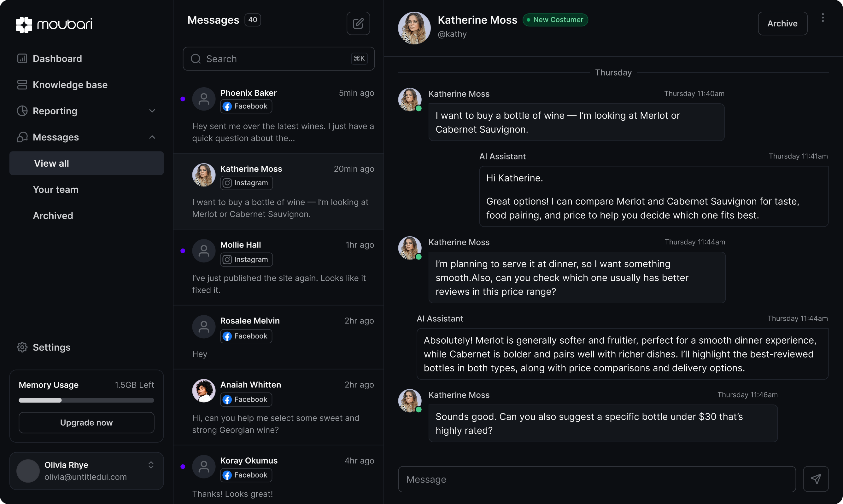The width and height of the screenshot is (843, 504).
Task: Open the Archived messages section
Action: [53, 216]
